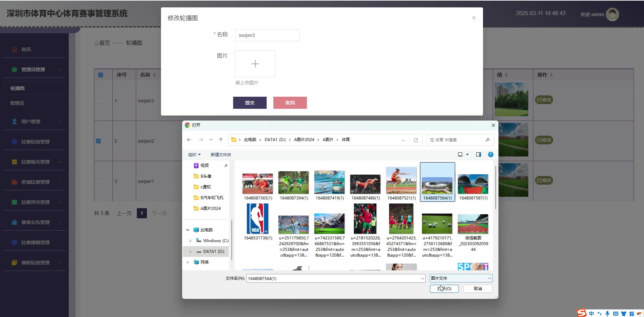
Task: Click 新建文件夹 in file dialog
Action: coord(221,154)
